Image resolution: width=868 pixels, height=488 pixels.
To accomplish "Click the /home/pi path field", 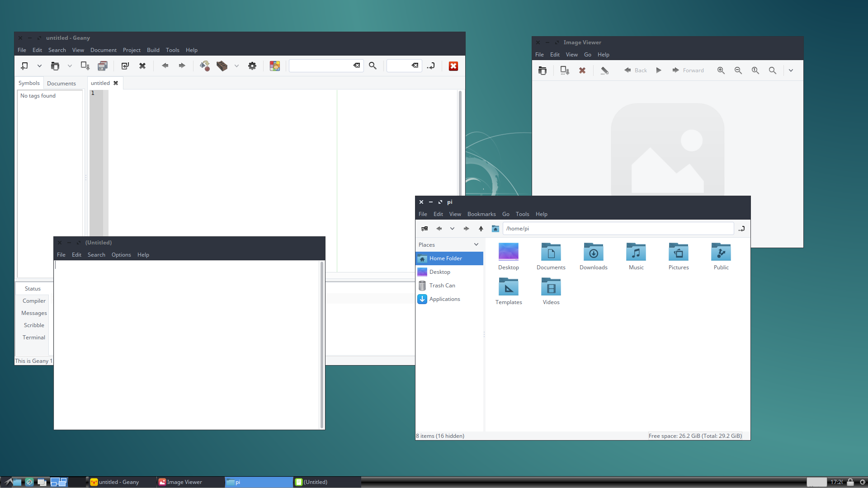I will pyautogui.click(x=618, y=229).
